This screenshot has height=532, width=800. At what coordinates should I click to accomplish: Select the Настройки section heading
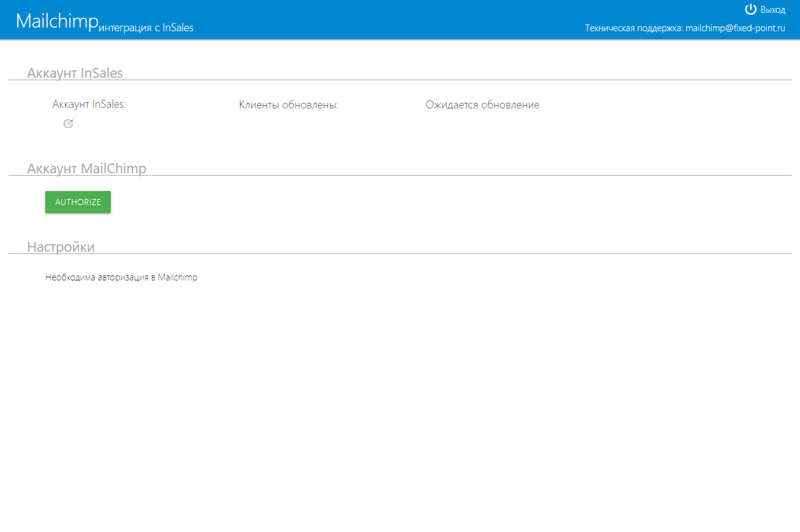point(61,247)
